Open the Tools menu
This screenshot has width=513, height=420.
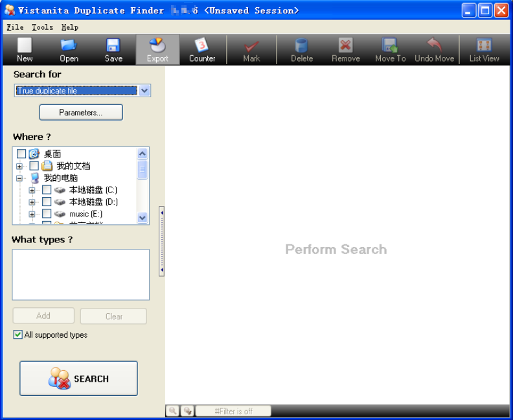click(x=42, y=27)
